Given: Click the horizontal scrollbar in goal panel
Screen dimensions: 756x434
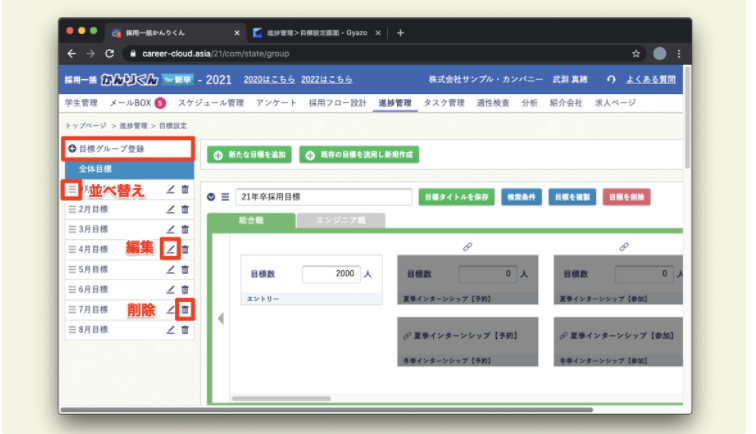Looking at the screenshot, I should [x=281, y=399].
